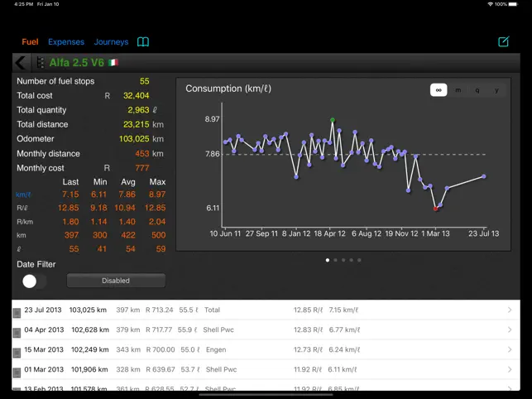Click fuel pump icon for 23 Jul 2013
532x399 pixels.
pos(17,312)
